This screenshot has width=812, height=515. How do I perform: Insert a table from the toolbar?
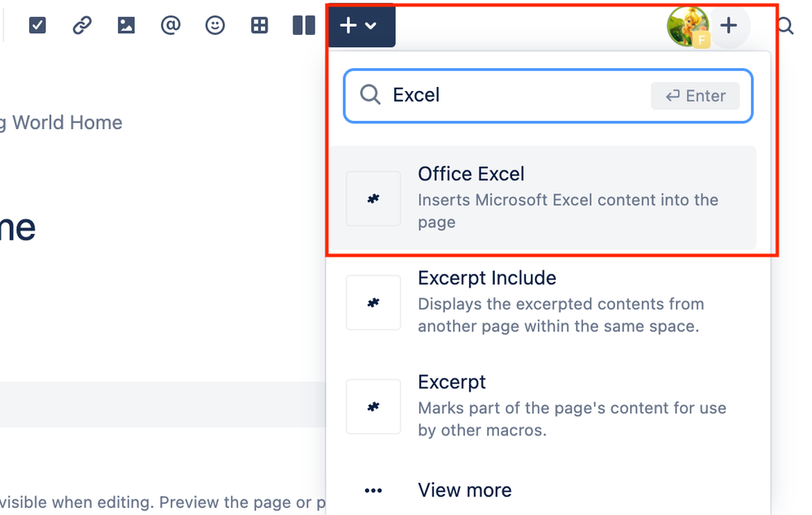259,25
